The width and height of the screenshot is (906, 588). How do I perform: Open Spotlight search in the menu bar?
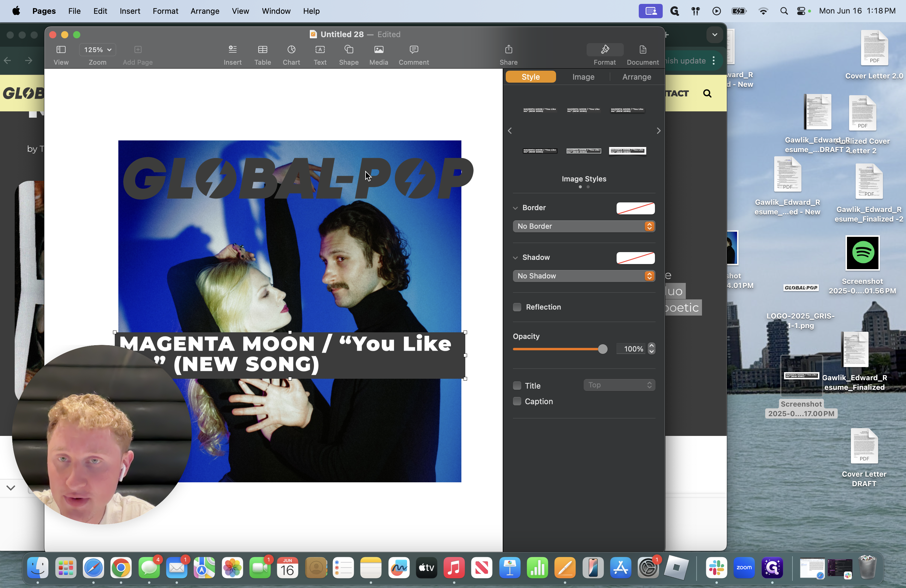pos(783,11)
